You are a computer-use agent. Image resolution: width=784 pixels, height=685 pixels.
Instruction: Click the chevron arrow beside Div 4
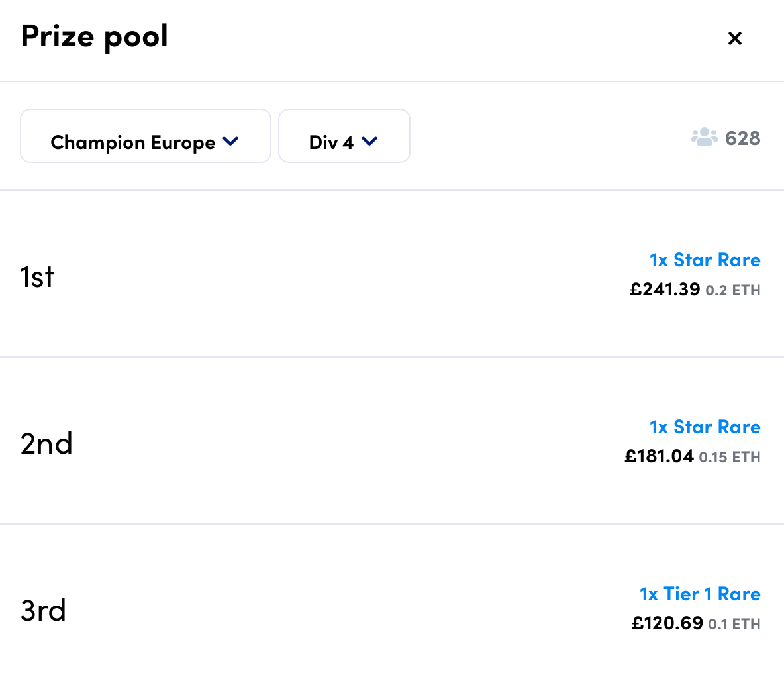369,141
